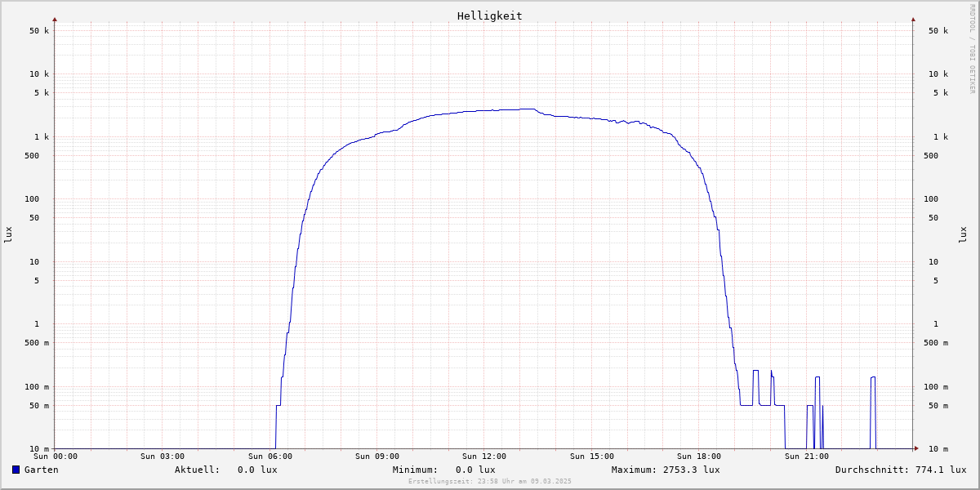Click the chart title Helligkeit
Screen dimensions: 980x490
pos(490,16)
